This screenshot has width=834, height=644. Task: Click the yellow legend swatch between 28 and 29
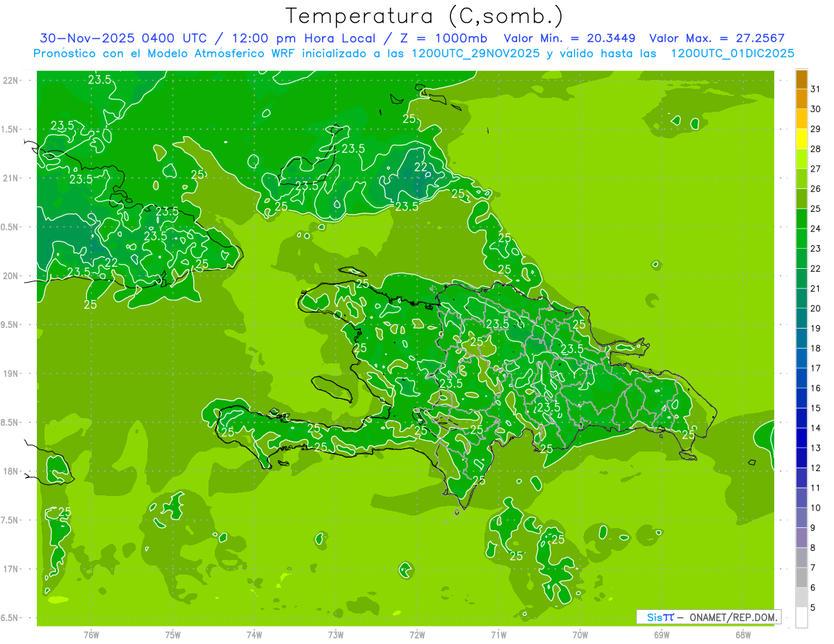coord(801,140)
